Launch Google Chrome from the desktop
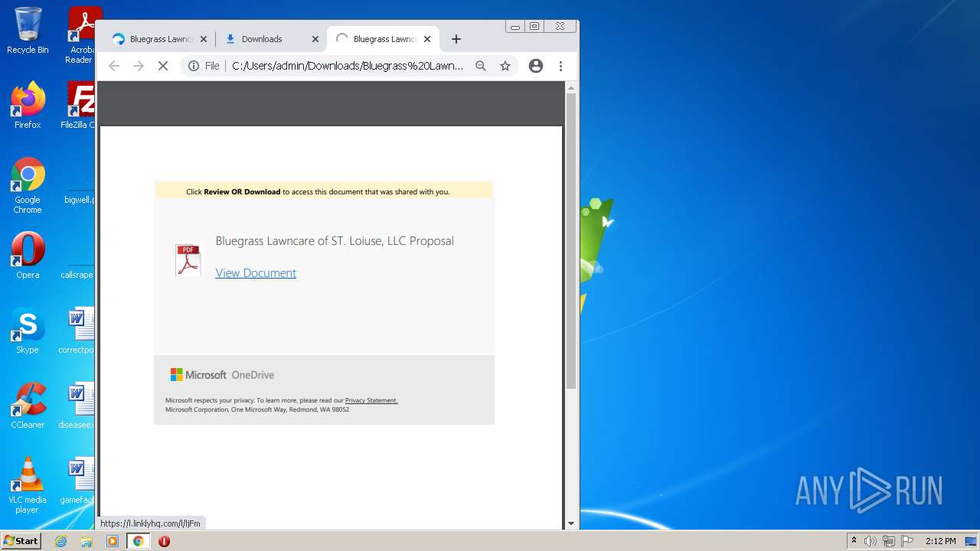The width and height of the screenshot is (980, 551). (x=28, y=186)
